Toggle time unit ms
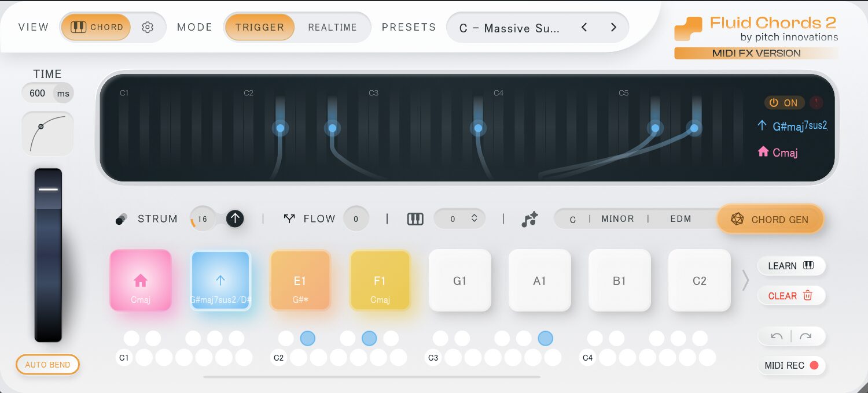The height and width of the screenshot is (393, 868). pos(63,93)
